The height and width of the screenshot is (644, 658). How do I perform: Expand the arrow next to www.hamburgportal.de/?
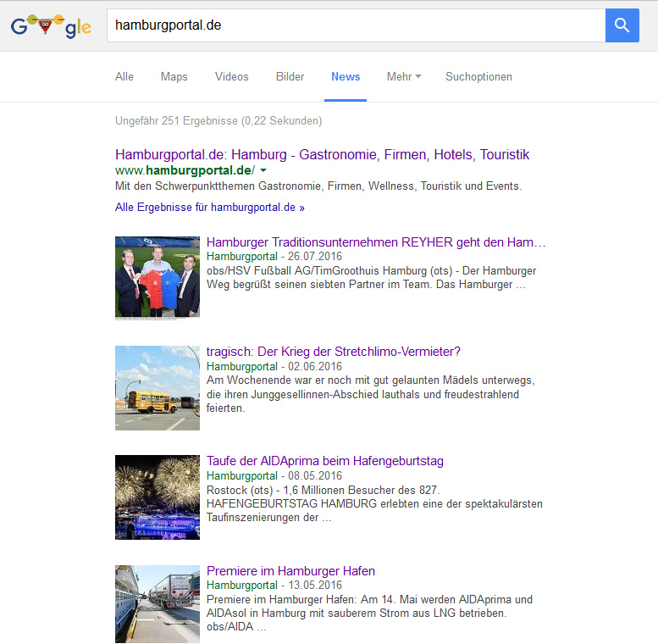click(x=263, y=170)
